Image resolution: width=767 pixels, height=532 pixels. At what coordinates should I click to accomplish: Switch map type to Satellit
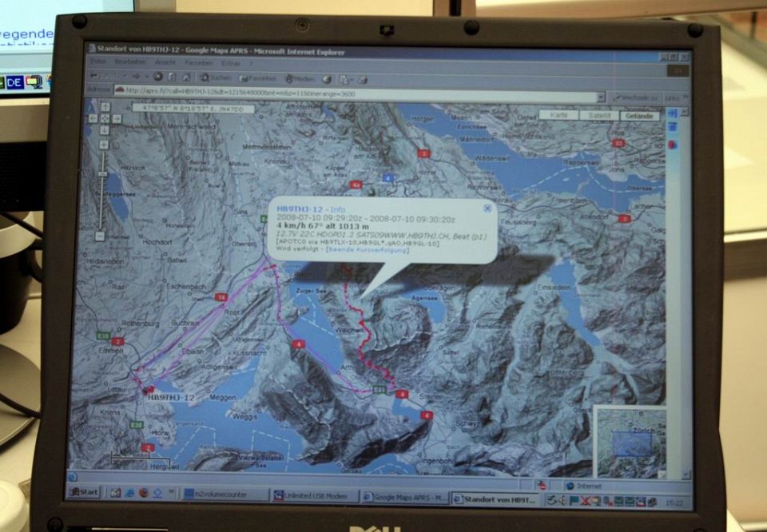[599, 116]
